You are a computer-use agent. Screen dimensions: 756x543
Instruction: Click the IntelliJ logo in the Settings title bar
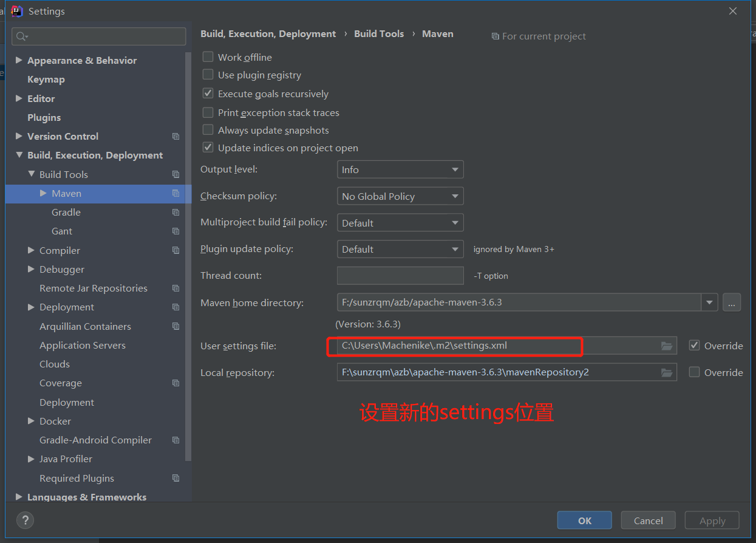(x=17, y=11)
